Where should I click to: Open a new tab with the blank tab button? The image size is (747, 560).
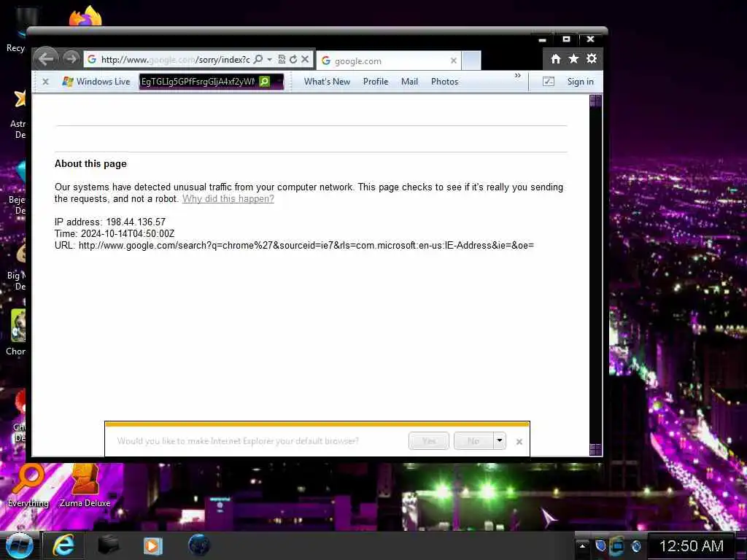point(471,61)
